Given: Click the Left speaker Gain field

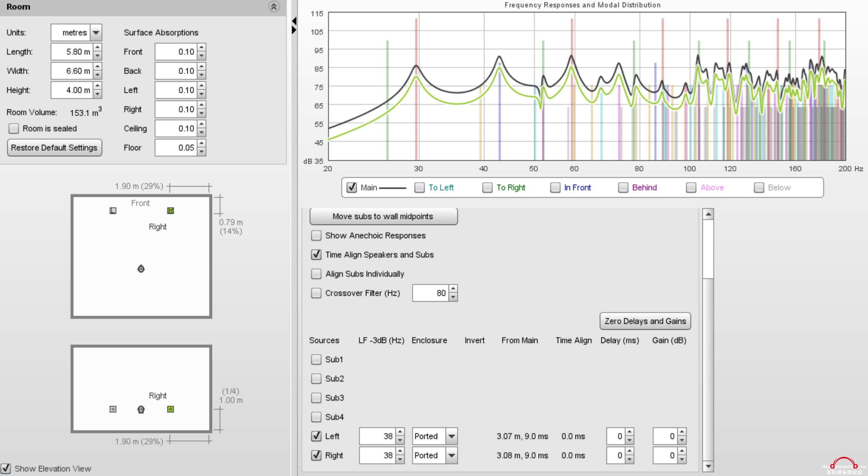Looking at the screenshot, I should 665,436.
